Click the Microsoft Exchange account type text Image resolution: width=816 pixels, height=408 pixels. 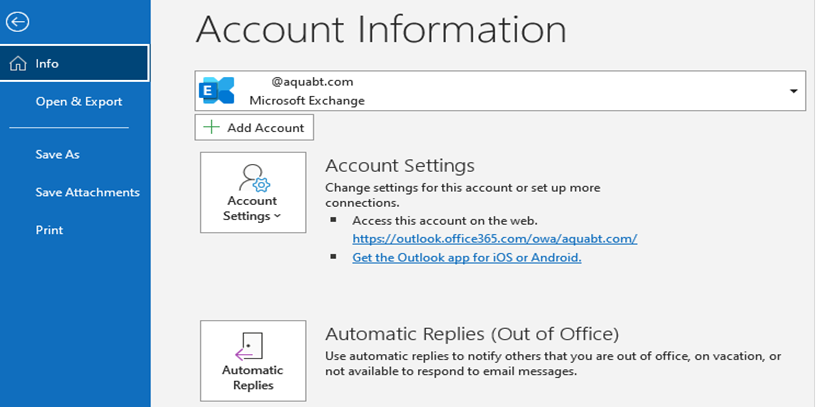(307, 100)
